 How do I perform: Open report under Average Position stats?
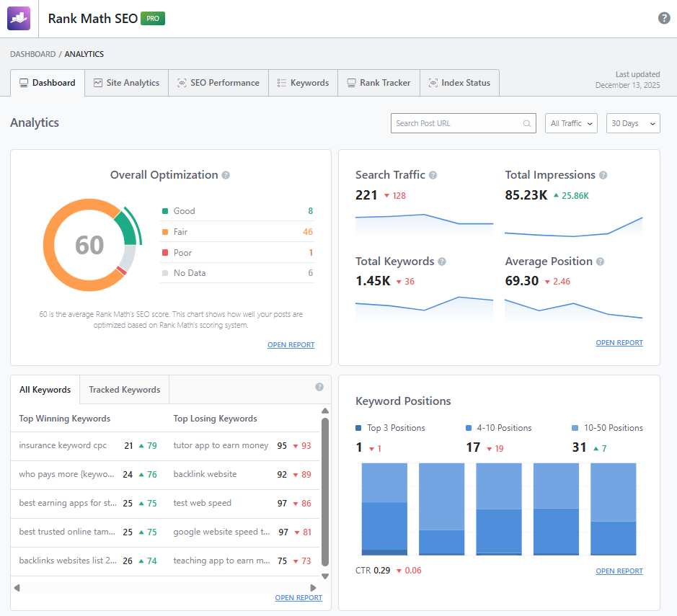(619, 342)
